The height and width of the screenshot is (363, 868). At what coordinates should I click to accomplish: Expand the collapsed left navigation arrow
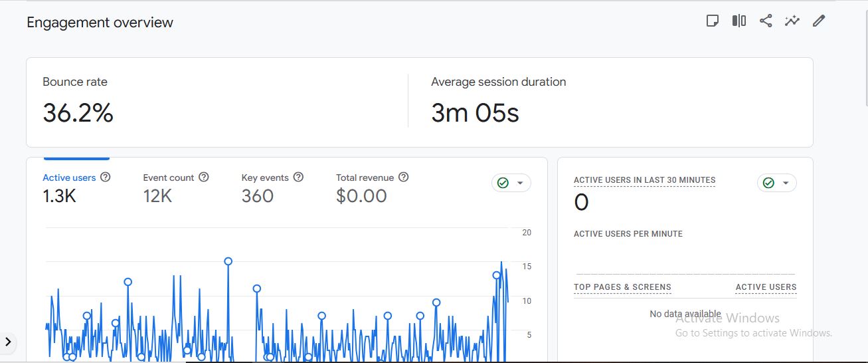click(x=8, y=342)
